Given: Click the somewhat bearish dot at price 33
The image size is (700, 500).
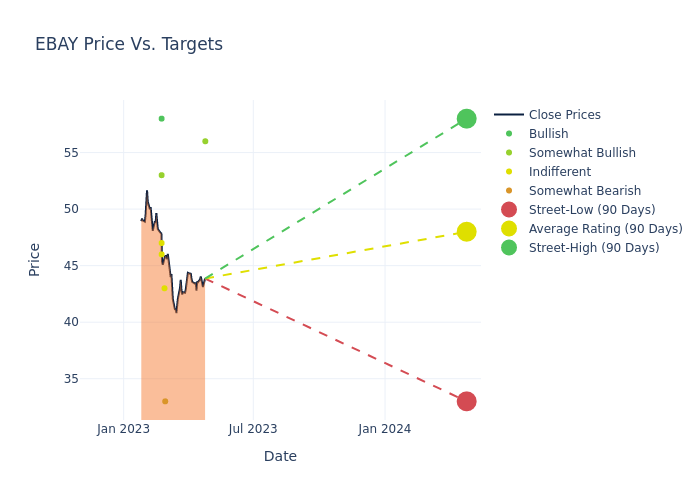Looking at the screenshot, I should pos(165,401).
